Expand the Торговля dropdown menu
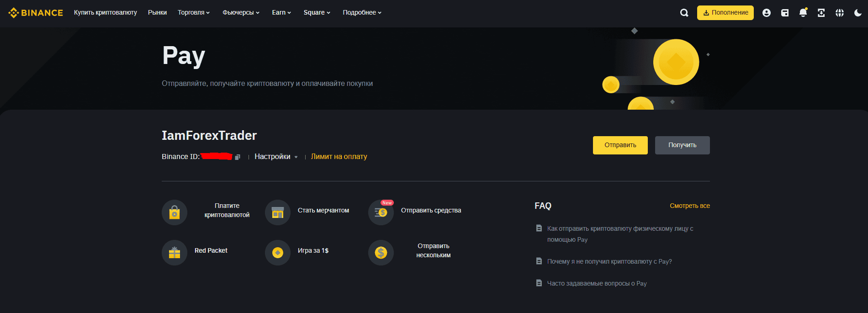This screenshot has height=313, width=868. (x=194, y=12)
